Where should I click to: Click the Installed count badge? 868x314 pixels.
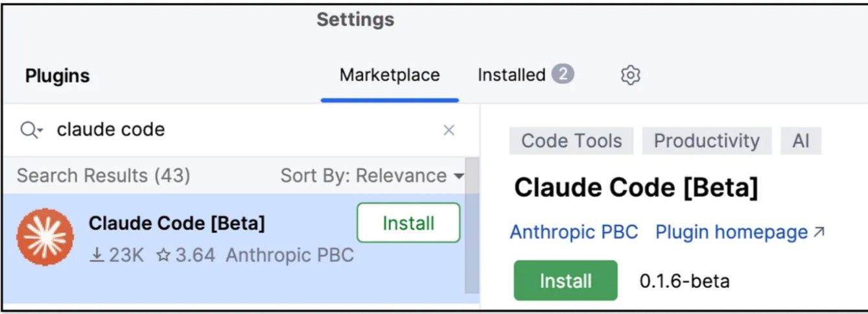[563, 75]
